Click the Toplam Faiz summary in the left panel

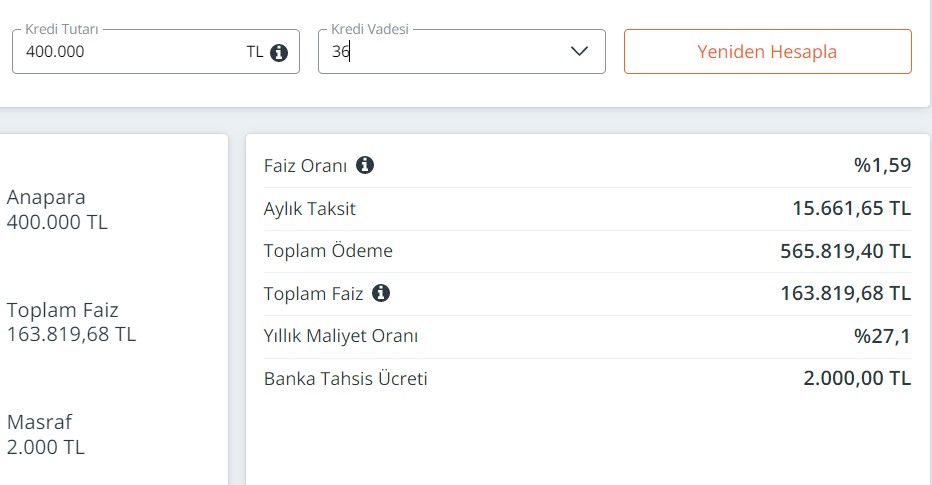[71, 322]
